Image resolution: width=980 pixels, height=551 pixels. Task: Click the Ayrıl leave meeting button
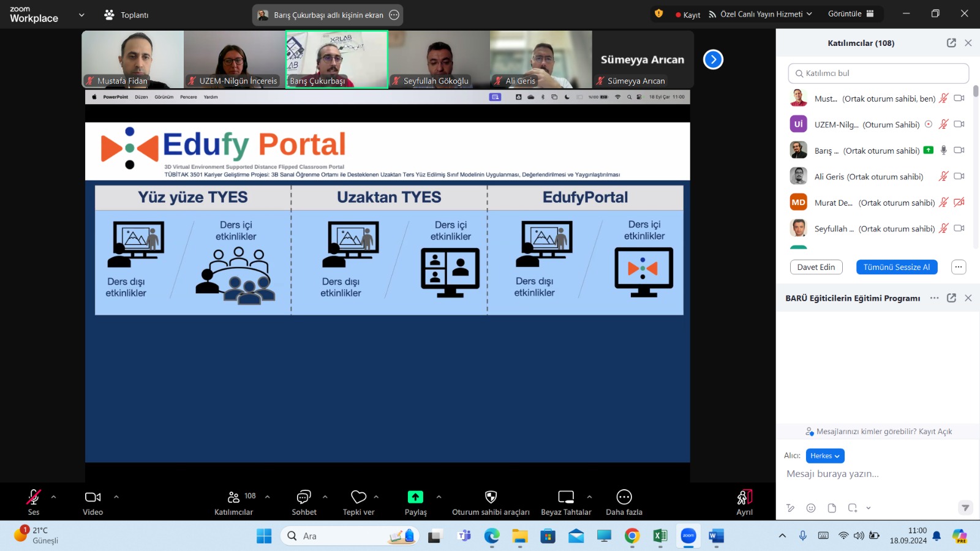pos(745,502)
